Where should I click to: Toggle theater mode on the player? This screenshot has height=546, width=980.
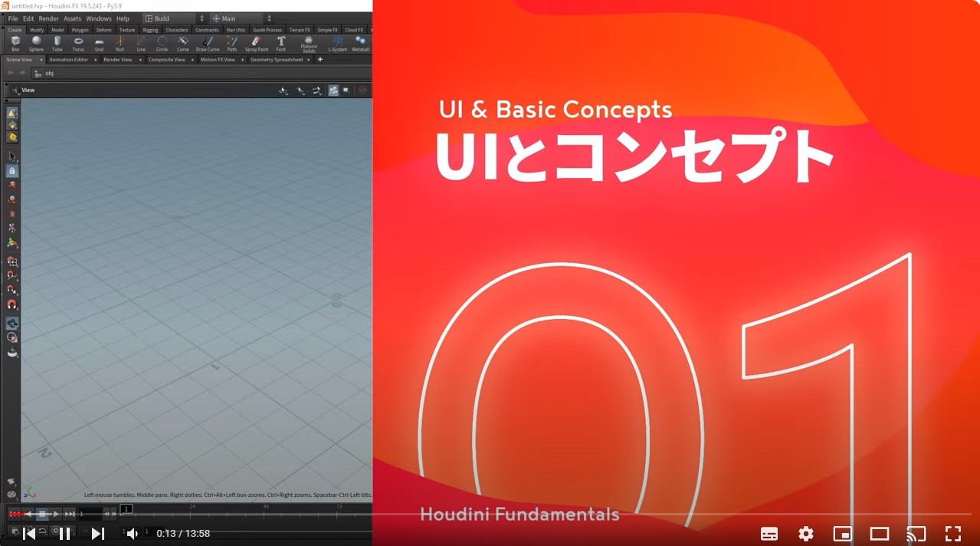[879, 534]
